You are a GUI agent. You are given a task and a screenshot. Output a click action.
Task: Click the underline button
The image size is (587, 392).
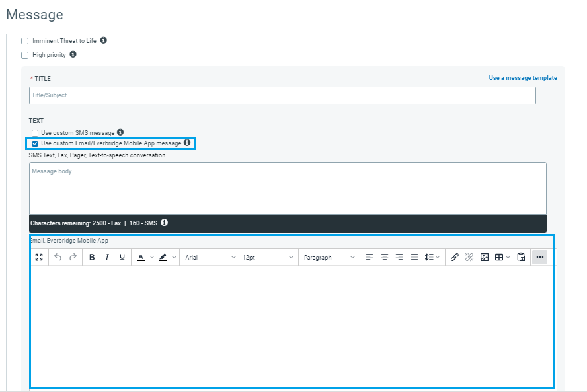tap(122, 257)
